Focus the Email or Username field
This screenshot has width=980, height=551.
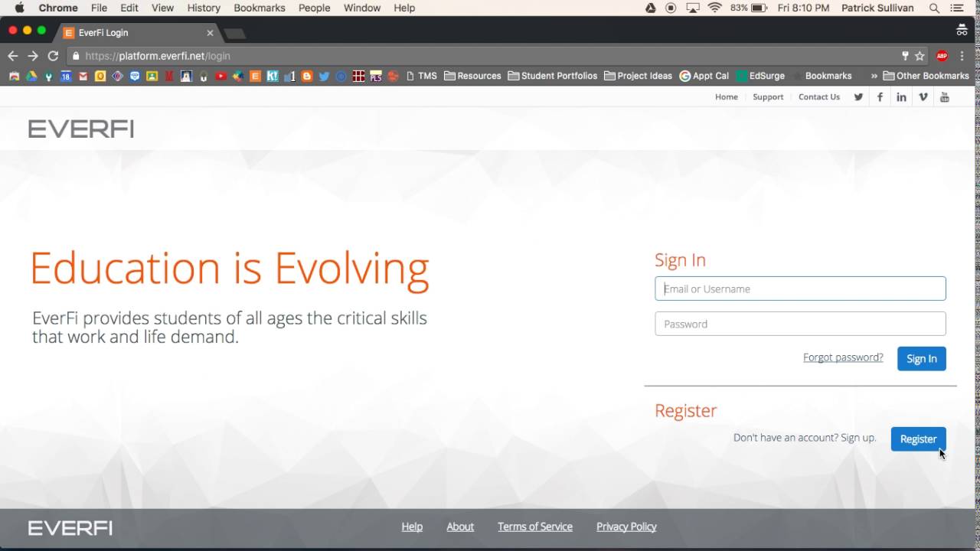coord(801,289)
